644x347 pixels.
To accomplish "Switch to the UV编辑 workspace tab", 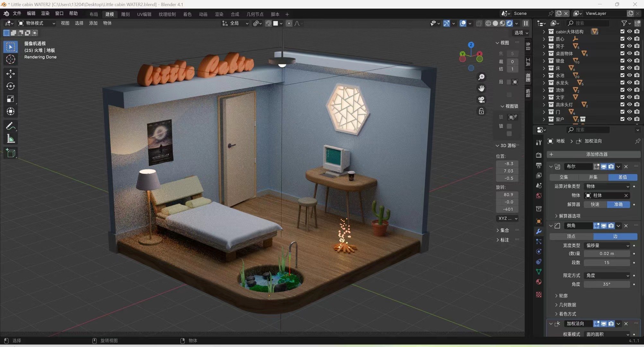I will tap(144, 14).
